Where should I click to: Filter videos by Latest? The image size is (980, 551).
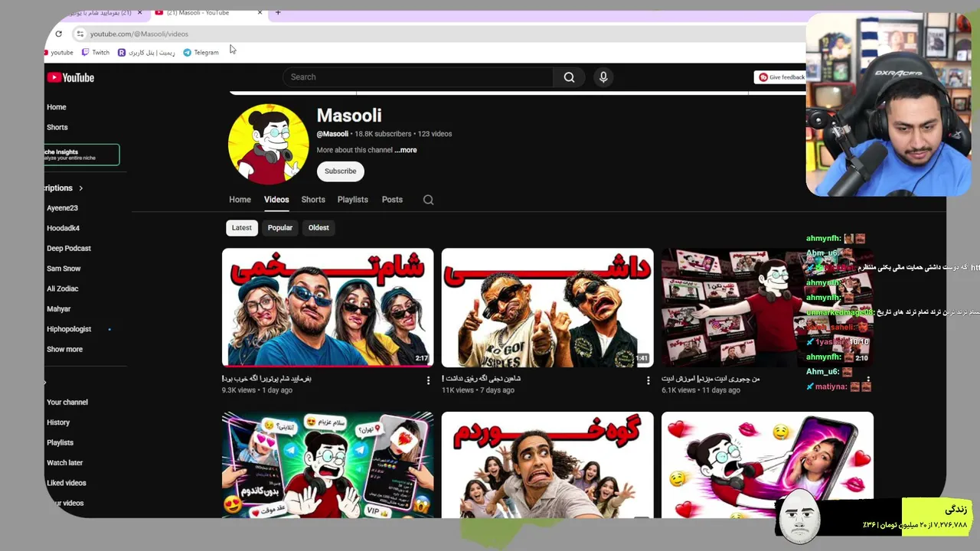point(241,228)
